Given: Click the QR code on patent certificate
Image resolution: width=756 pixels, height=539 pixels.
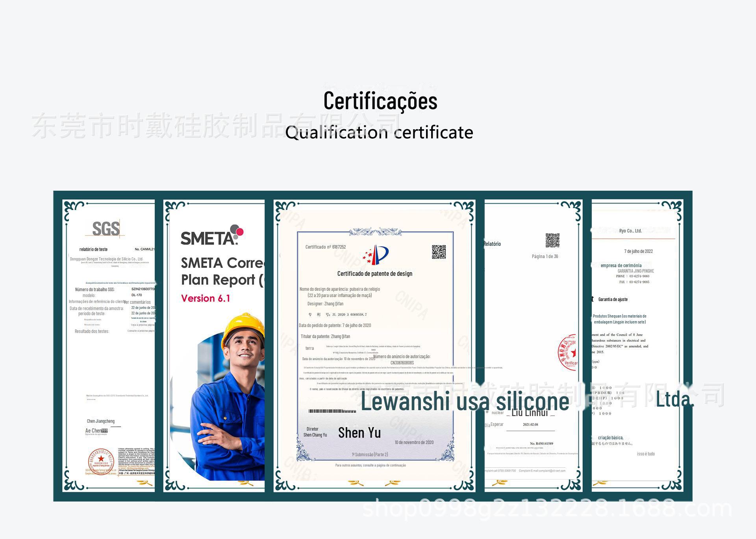Looking at the screenshot, I should click(x=439, y=252).
